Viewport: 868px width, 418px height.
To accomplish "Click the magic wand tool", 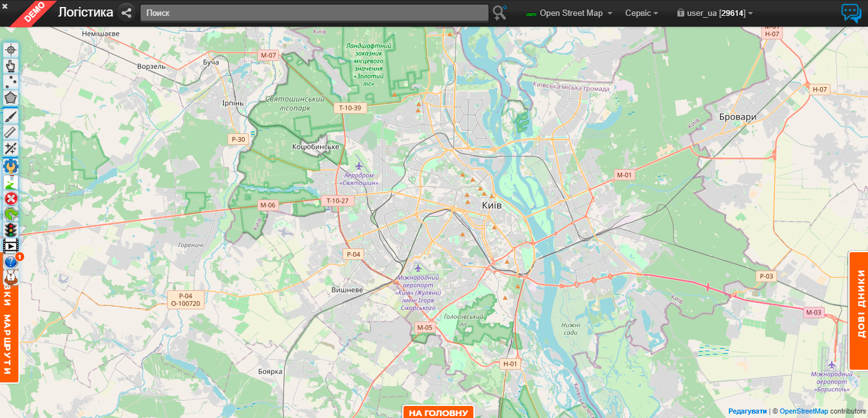I will [11, 149].
